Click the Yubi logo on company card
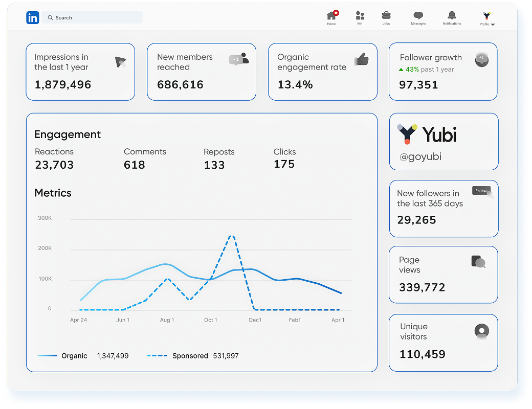The height and width of the screenshot is (409, 532). (427, 134)
